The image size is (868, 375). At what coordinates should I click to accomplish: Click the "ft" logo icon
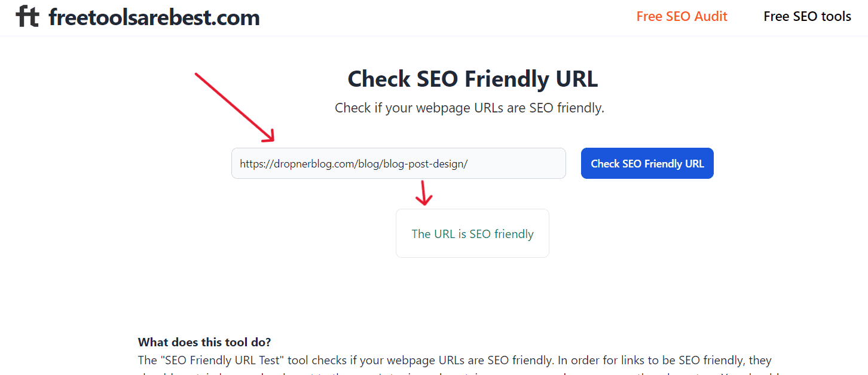[x=27, y=17]
